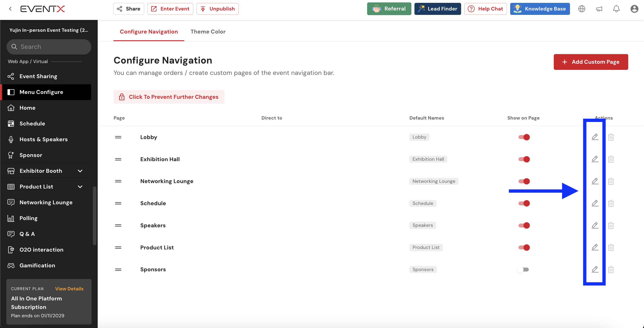Disable Show on Page for Lobby

(x=524, y=137)
